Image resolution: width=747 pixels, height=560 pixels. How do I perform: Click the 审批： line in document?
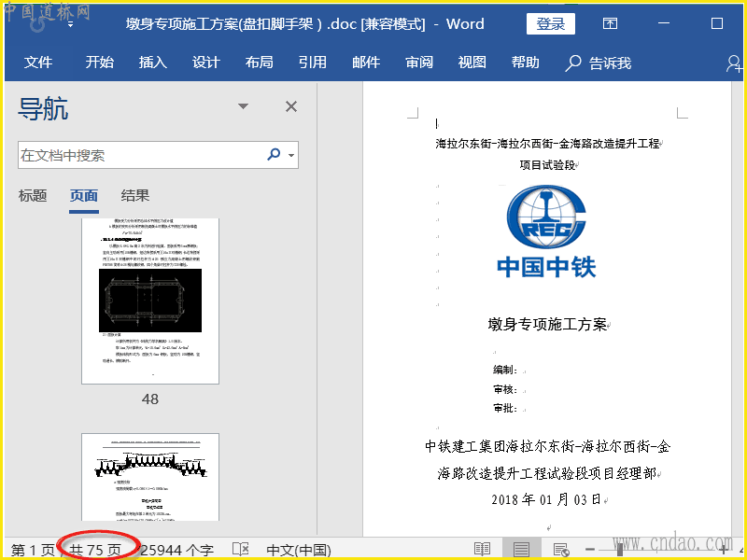(x=505, y=408)
